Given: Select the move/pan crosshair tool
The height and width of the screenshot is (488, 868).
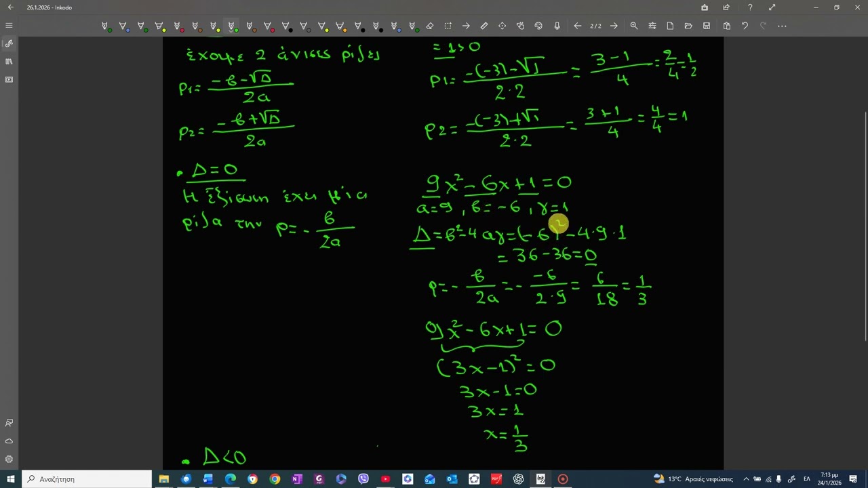Looking at the screenshot, I should pos(502,26).
